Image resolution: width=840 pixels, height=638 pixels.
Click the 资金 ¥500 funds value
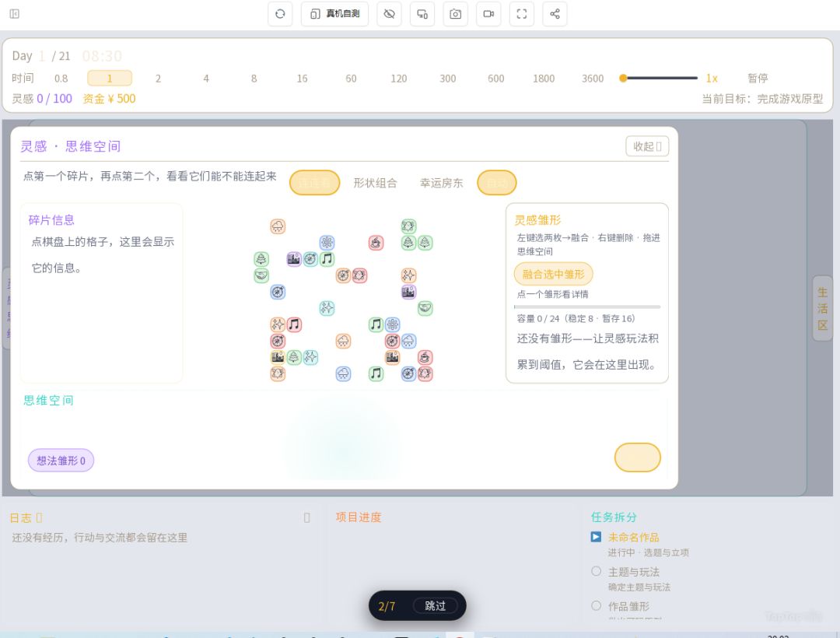point(110,99)
